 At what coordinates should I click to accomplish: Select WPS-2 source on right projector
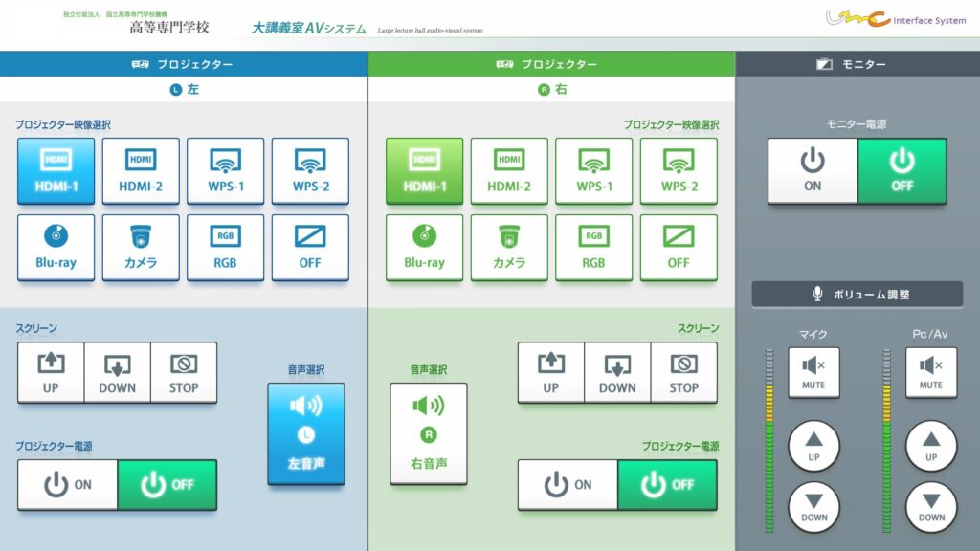(679, 170)
